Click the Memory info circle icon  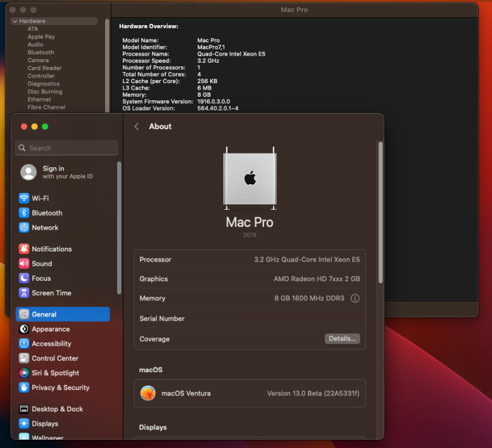(355, 298)
